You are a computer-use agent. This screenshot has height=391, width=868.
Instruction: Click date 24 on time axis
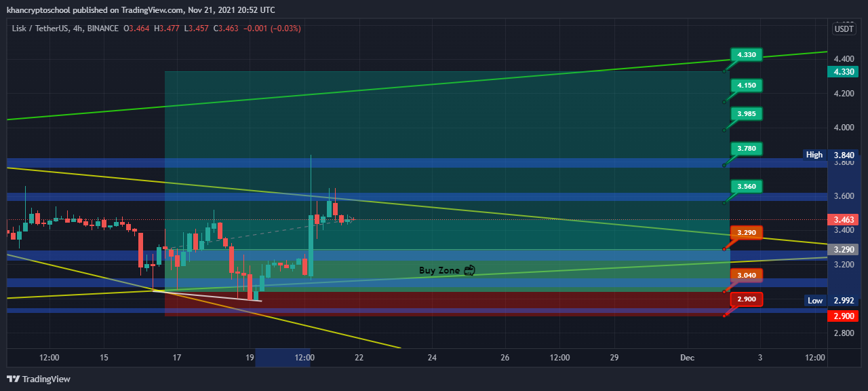click(x=433, y=358)
